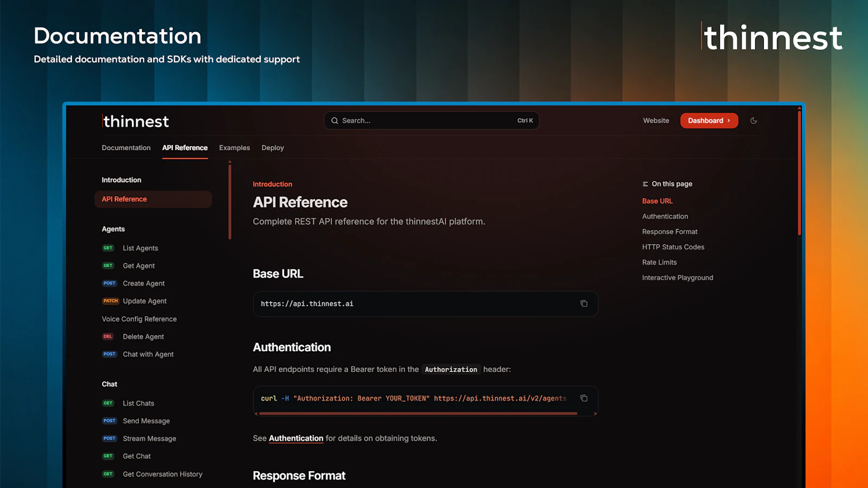The height and width of the screenshot is (488, 868).
Task: Open Get Chat endpoint
Action: (x=137, y=456)
